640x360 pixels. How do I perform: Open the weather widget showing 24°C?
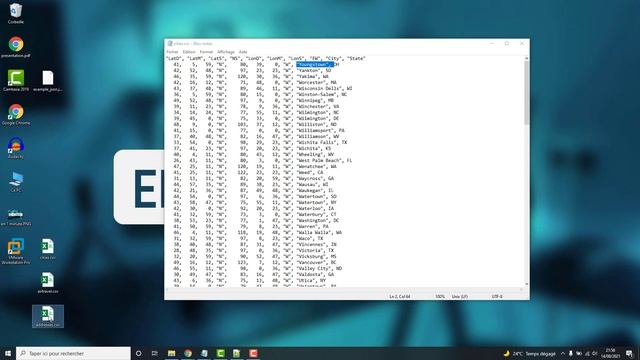(x=530, y=353)
